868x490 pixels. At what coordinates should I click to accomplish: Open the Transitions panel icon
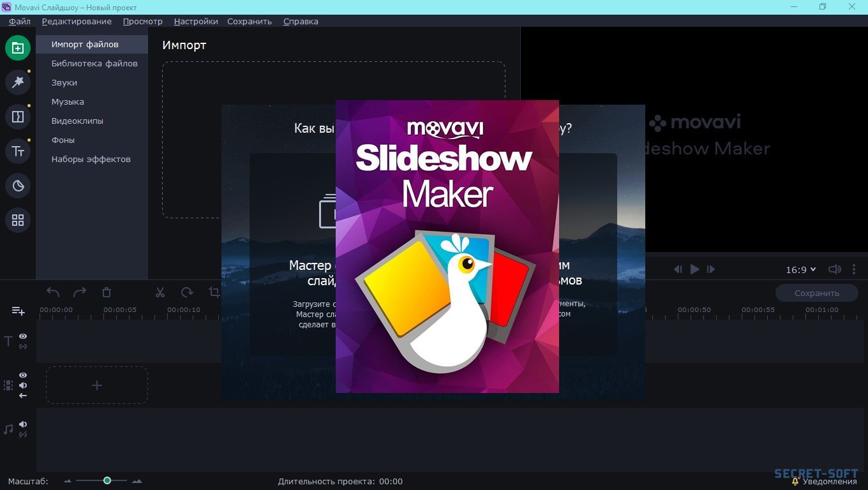point(18,117)
